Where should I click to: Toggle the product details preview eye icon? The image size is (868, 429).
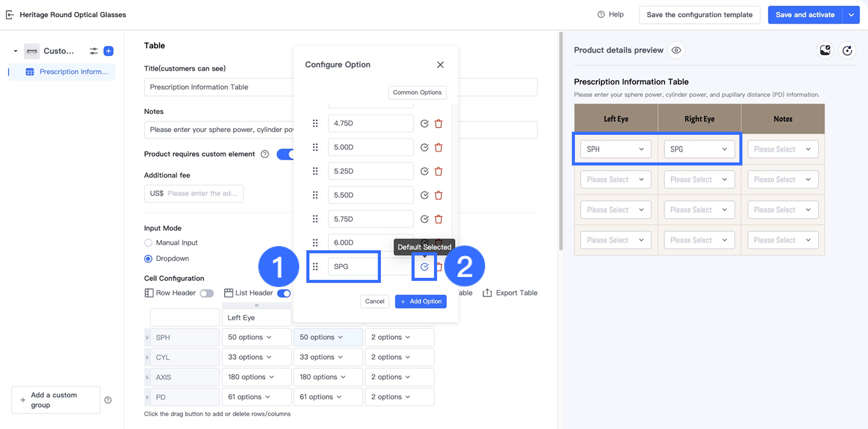click(677, 50)
